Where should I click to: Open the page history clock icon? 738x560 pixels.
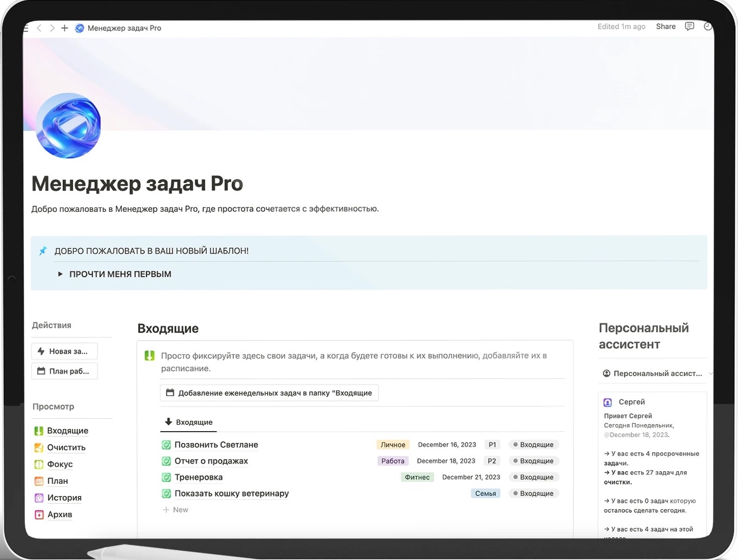[707, 27]
